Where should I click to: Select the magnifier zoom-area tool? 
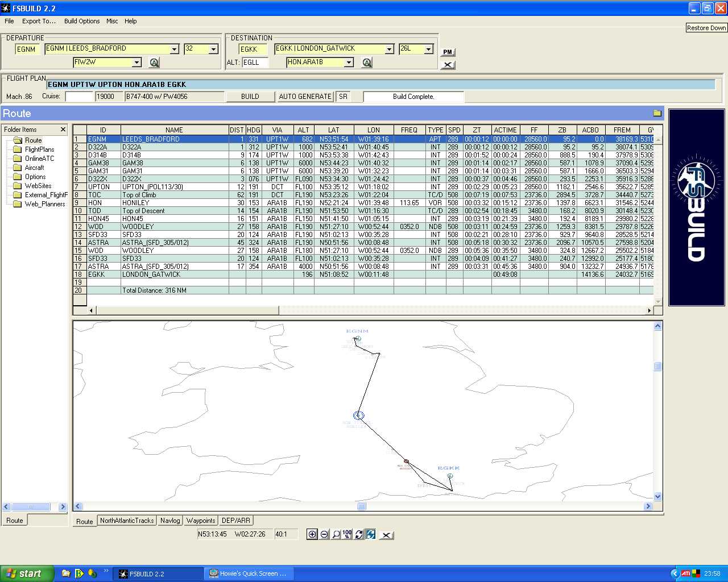pyautogui.click(x=336, y=534)
